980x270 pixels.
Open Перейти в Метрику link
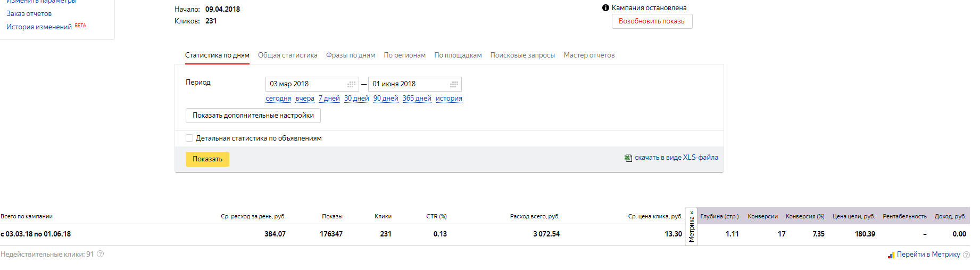click(x=928, y=255)
